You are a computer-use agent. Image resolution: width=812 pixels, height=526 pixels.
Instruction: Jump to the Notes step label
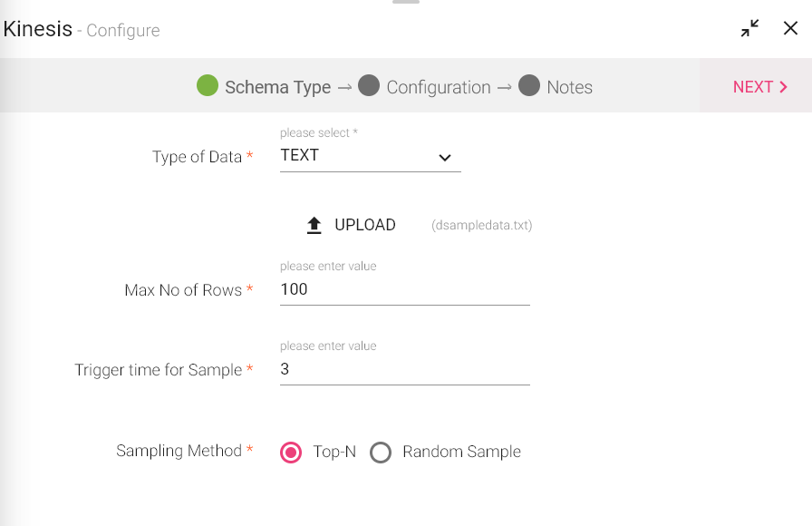(x=569, y=87)
